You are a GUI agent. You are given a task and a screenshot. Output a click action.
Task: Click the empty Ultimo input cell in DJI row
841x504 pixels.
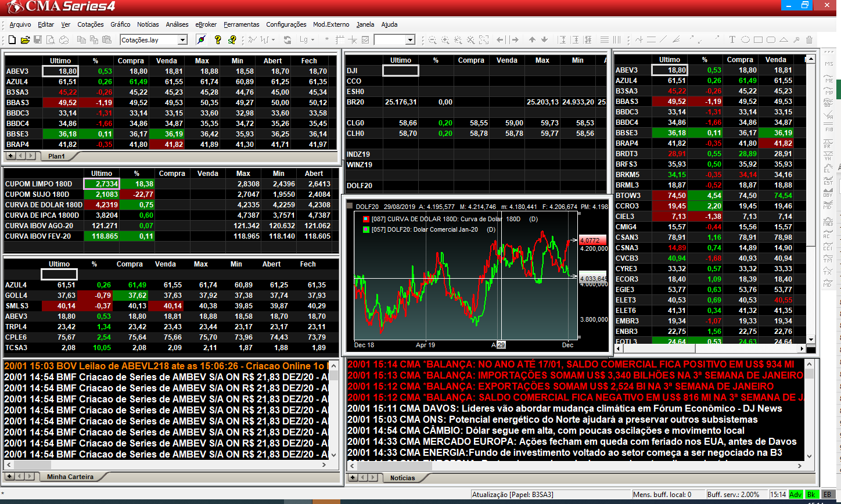tap(400, 71)
